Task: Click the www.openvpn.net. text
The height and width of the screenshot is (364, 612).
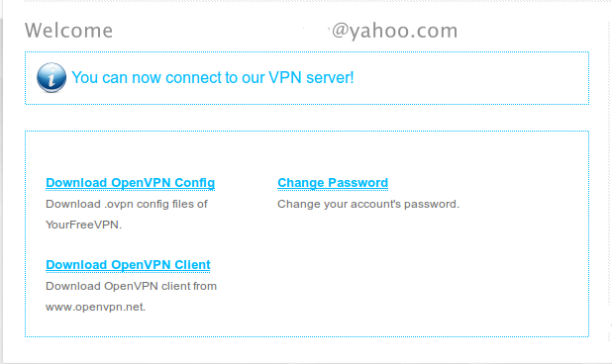Action: [96, 307]
